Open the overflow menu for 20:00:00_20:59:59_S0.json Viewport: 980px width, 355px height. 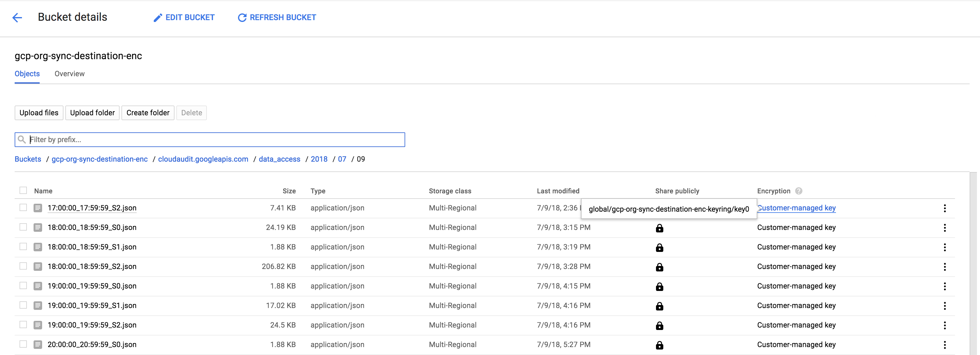tap(945, 344)
